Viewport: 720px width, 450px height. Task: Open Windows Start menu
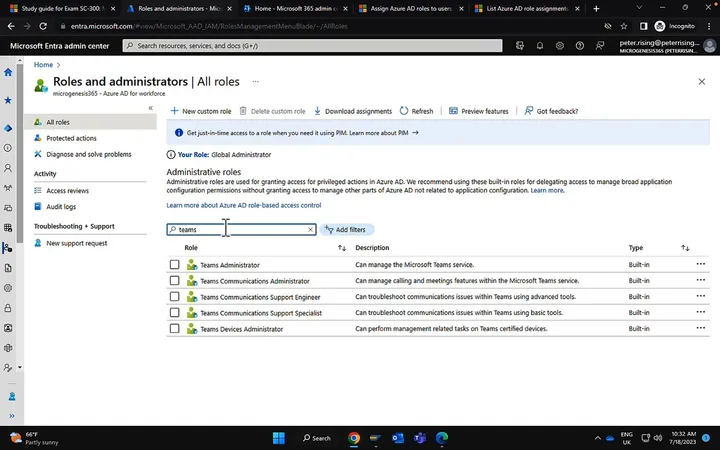279,438
